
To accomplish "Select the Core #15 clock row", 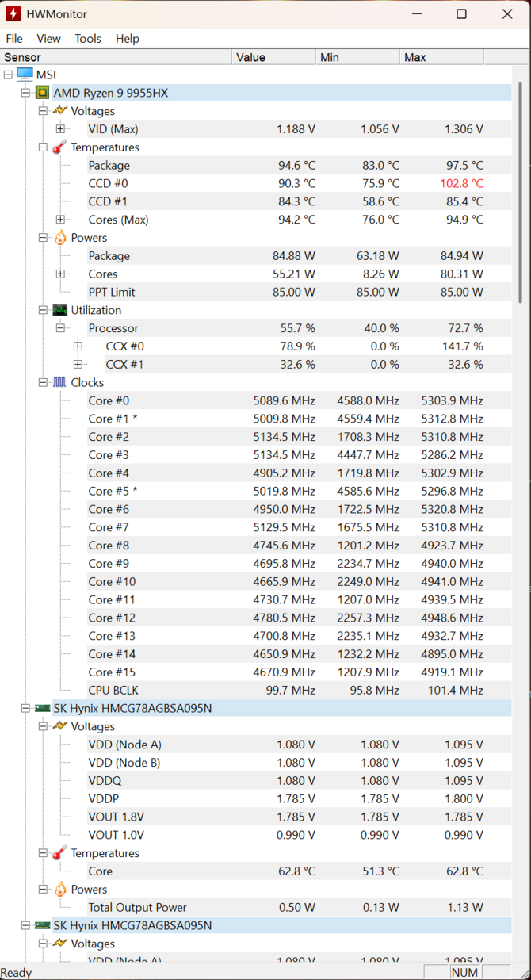I will coord(300,672).
